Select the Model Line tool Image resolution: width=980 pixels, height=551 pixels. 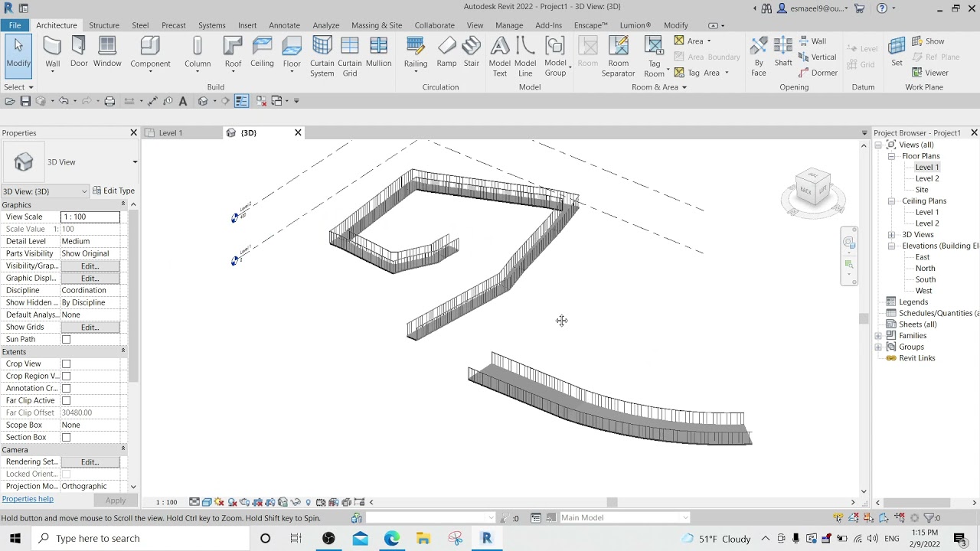(525, 57)
